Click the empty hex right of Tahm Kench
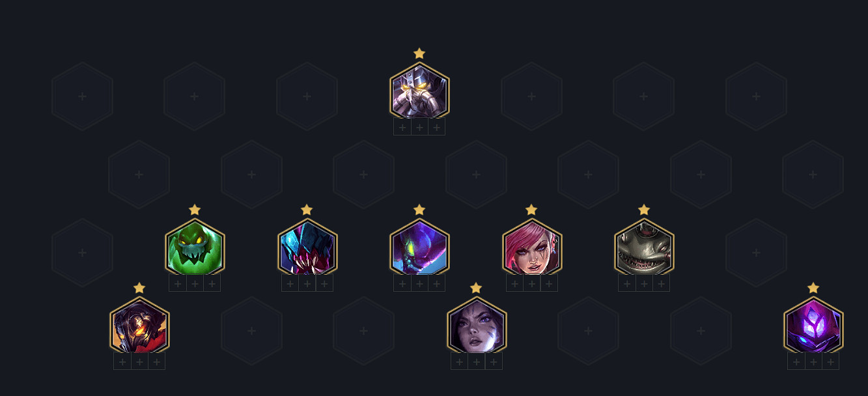Image resolution: width=868 pixels, height=396 pixels. coord(756,253)
